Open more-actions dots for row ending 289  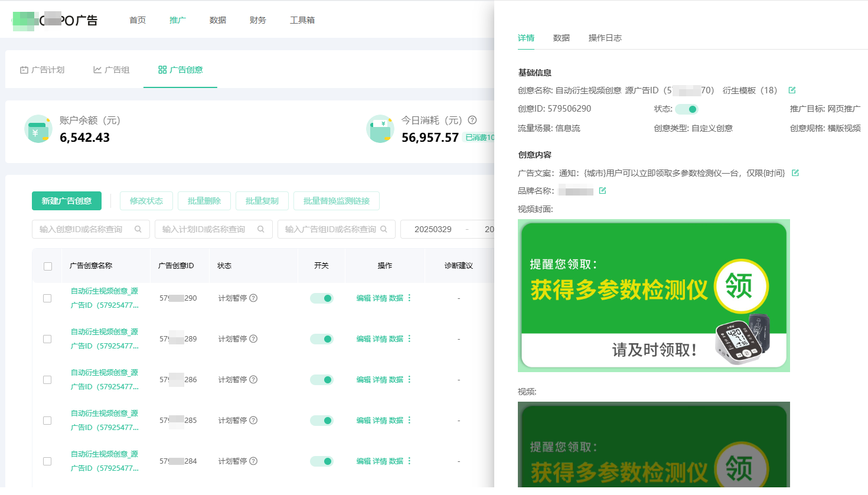pos(409,338)
